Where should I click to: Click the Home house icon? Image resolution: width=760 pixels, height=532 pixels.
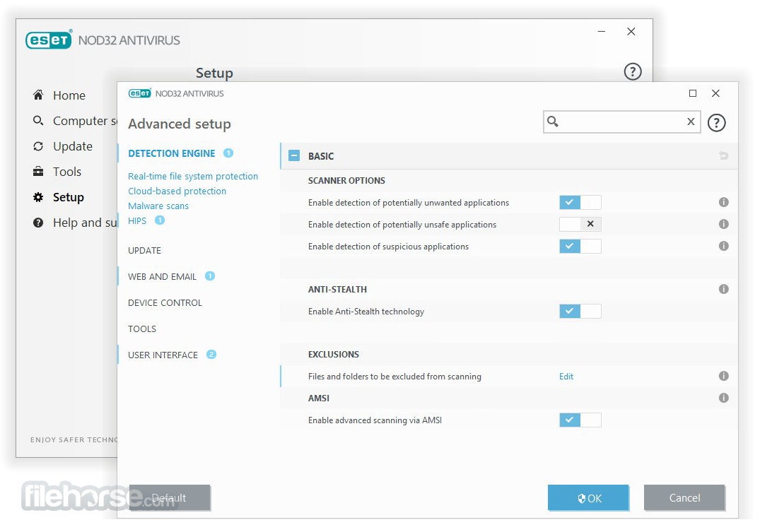(x=37, y=95)
